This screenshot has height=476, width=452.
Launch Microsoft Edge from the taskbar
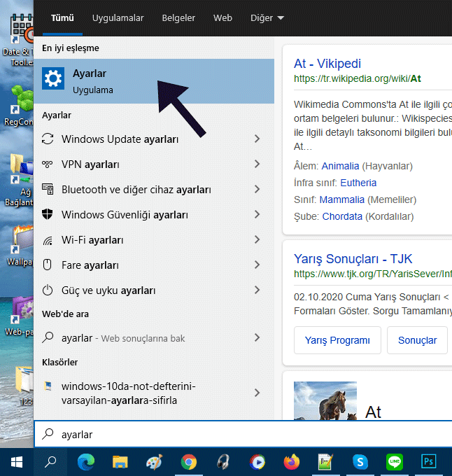tap(86, 462)
